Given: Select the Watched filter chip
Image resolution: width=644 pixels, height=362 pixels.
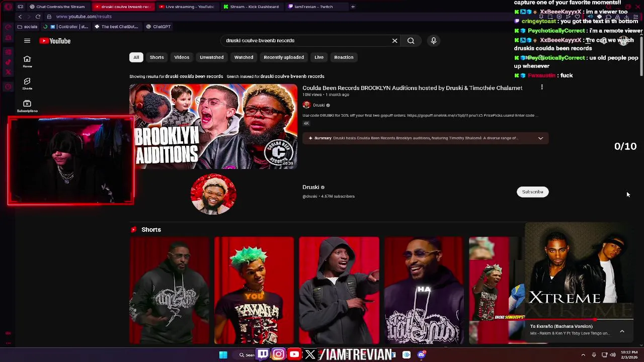Looking at the screenshot, I should [x=244, y=57].
